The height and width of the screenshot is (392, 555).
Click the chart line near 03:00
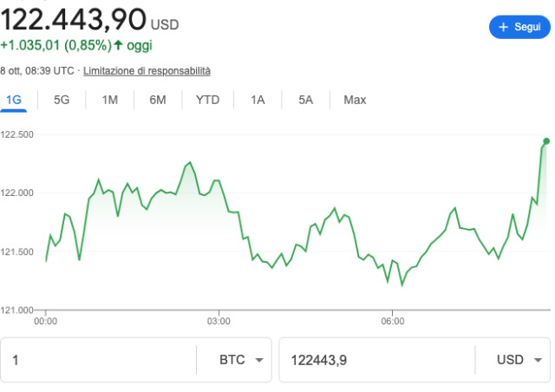(219, 181)
